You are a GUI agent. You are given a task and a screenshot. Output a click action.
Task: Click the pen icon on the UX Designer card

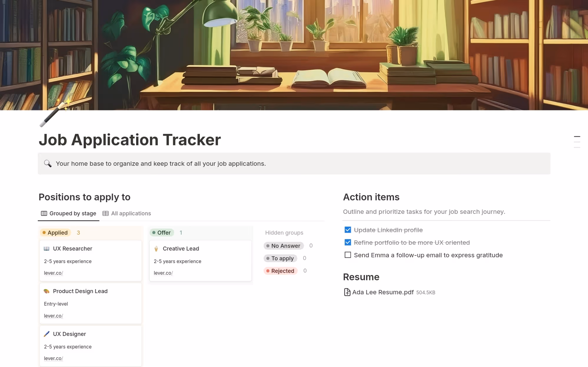click(x=47, y=334)
